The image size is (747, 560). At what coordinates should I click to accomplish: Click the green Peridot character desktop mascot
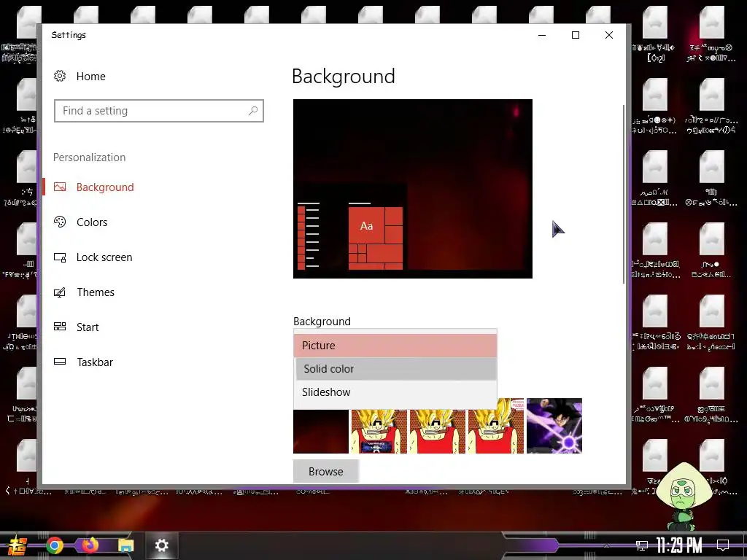684,497
